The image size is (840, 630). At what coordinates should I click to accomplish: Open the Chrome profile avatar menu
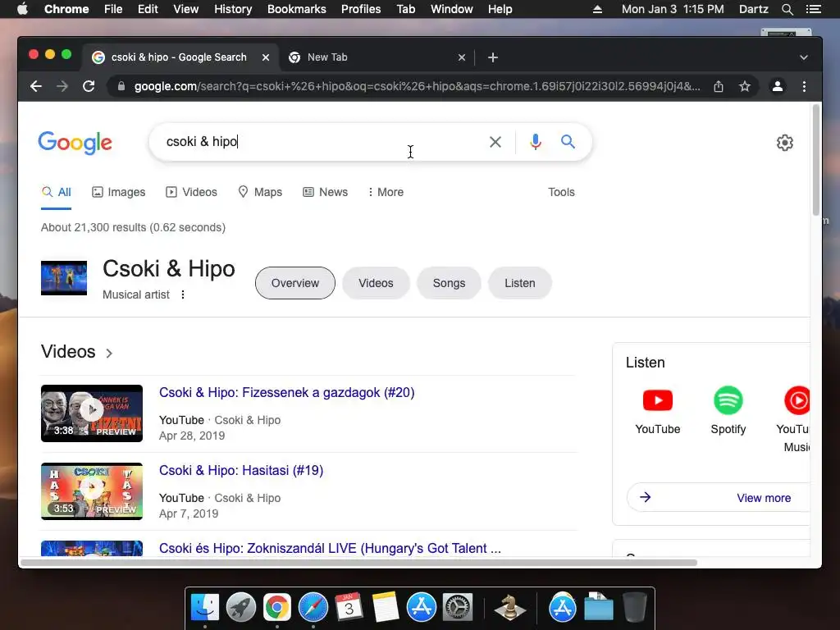point(778,86)
